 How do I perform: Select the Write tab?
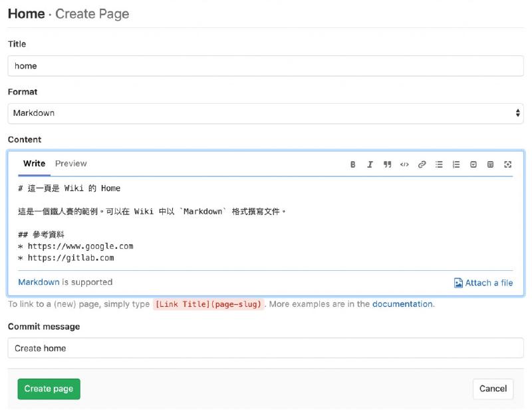[34, 163]
